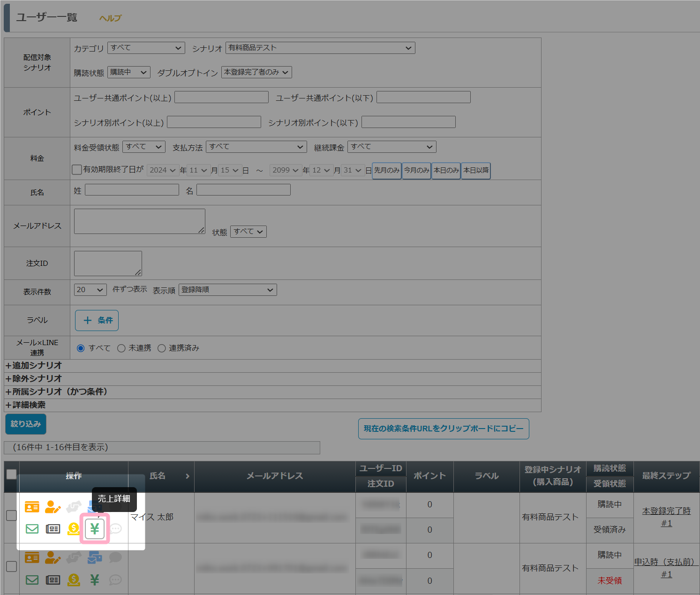Toggle the select-all checkbox in table header
Image resolution: width=700 pixels, height=595 pixels.
pyautogui.click(x=11, y=474)
